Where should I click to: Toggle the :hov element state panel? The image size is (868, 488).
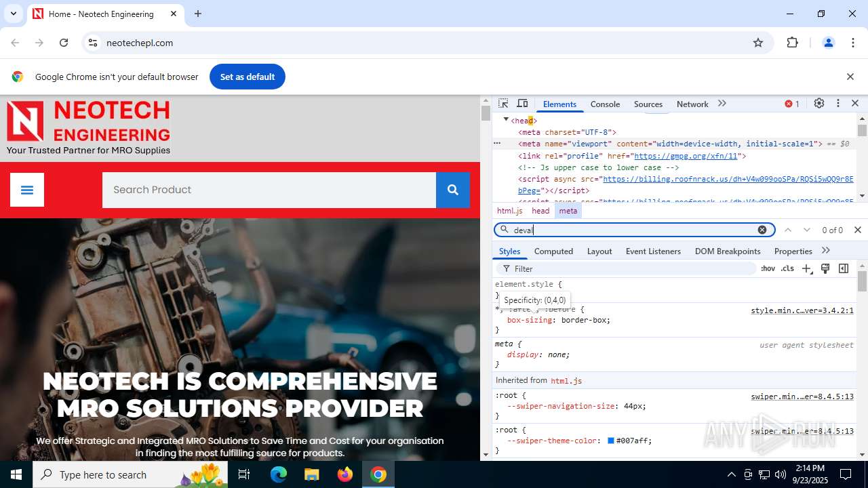tap(768, 268)
